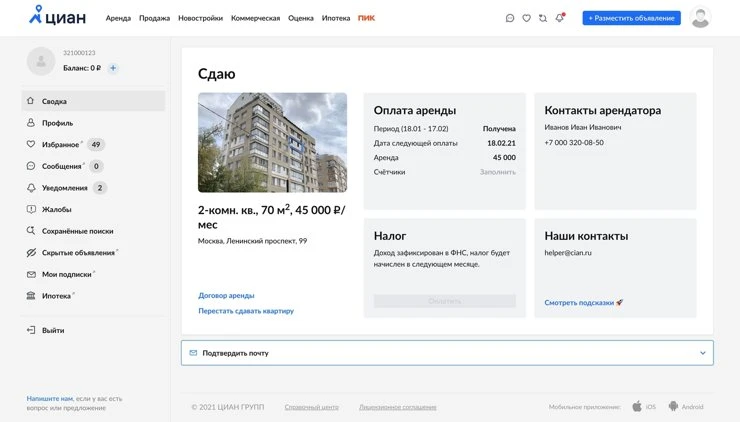The image size is (740, 422).
Task: Click the search icon beside Сохранённые поиски
Action: pos(31,231)
